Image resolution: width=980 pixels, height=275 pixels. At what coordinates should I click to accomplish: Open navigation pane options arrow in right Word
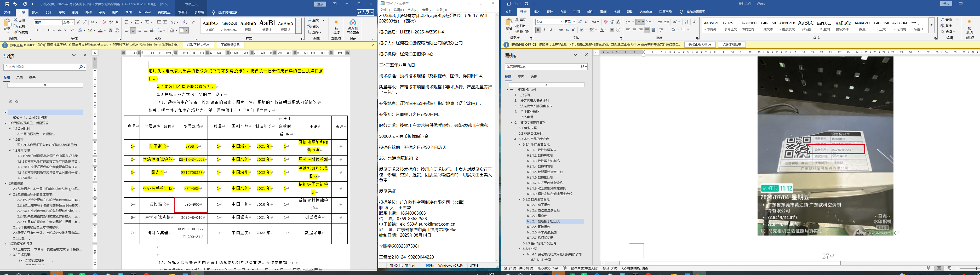[576, 55]
